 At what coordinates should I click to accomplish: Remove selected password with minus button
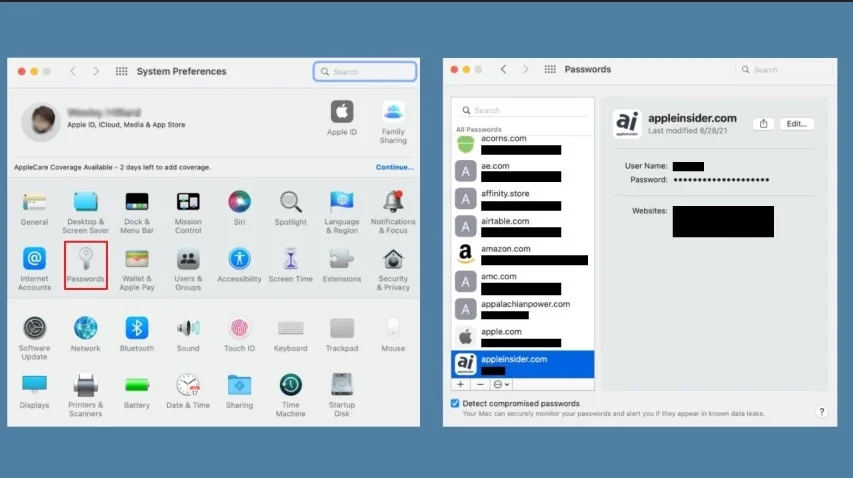(480, 384)
